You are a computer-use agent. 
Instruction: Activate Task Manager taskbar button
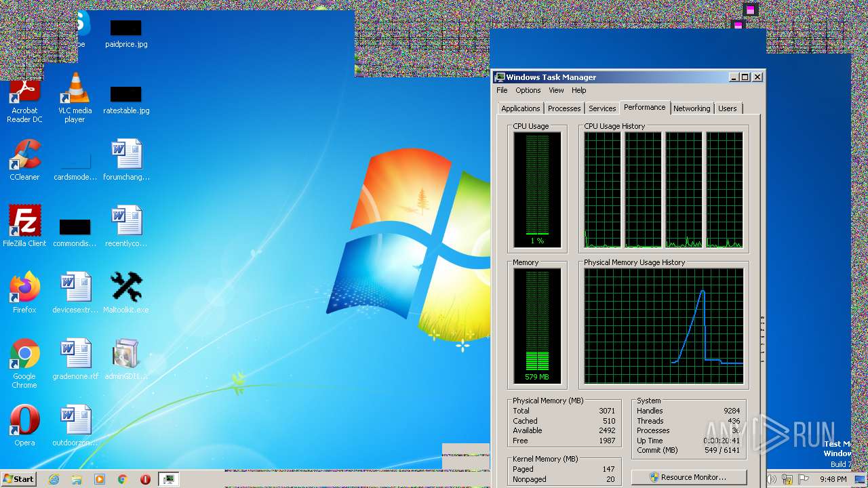pyautogui.click(x=169, y=479)
